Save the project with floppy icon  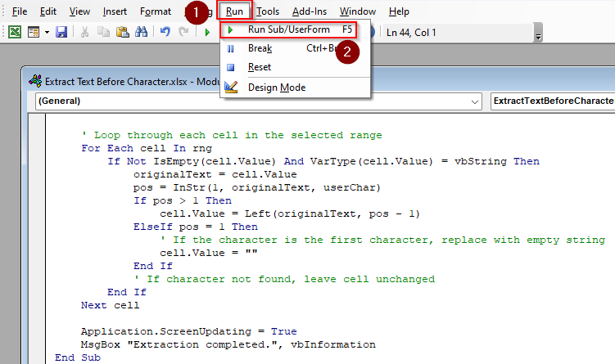click(61, 32)
